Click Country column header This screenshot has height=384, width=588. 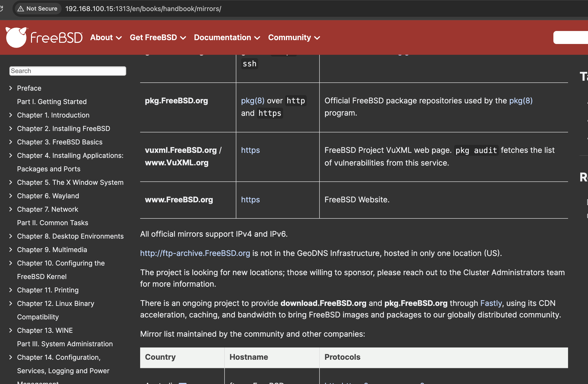[x=182, y=357]
